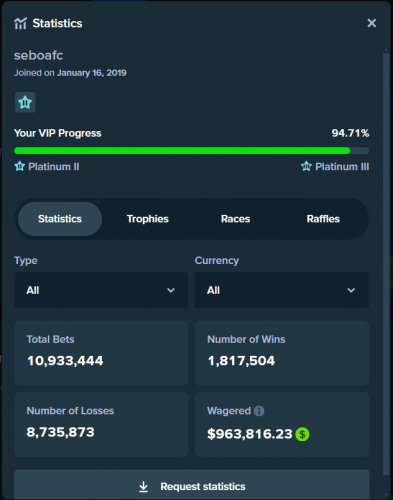Screen dimensions: 393x500
Task: Click the Statistics chart icon in header
Action: [20, 23]
